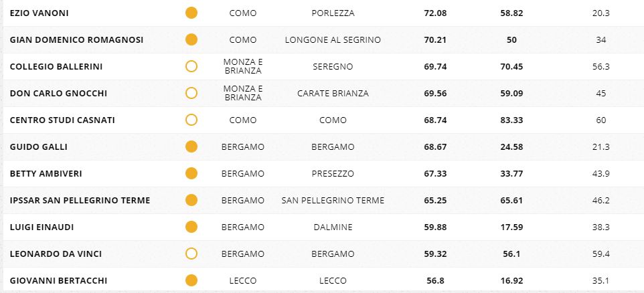Click the Monza e Brianza province for Seregno

(242, 66)
